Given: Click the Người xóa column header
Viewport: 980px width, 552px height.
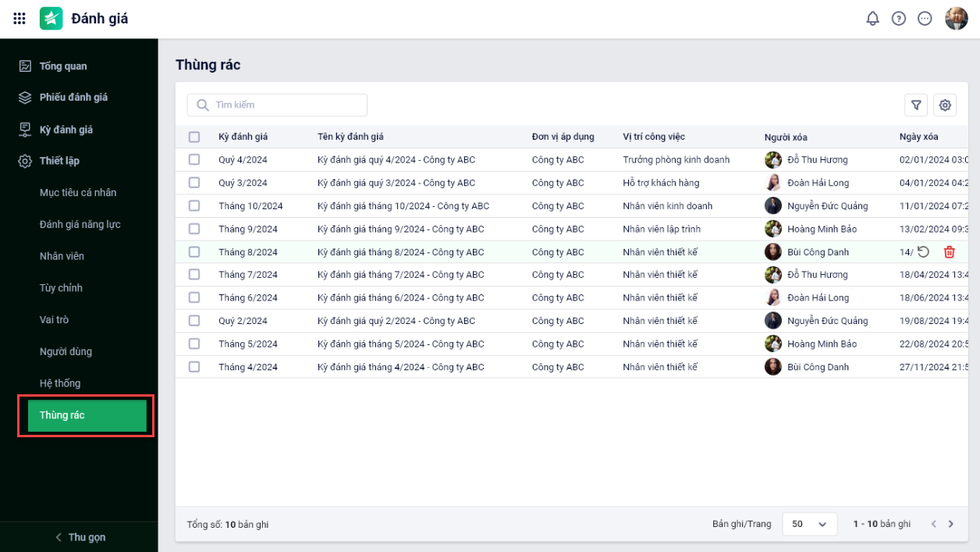Looking at the screenshot, I should click(786, 137).
